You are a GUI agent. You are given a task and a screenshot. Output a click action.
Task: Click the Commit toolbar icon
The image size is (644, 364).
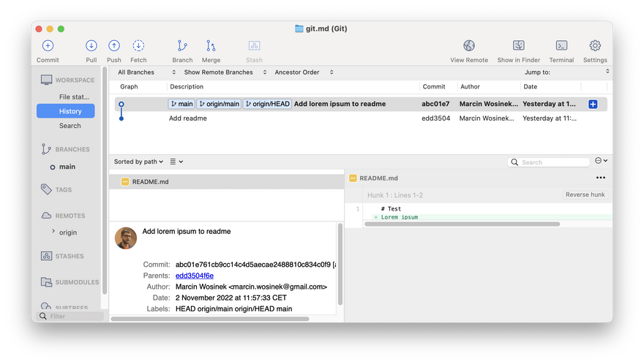click(x=48, y=46)
